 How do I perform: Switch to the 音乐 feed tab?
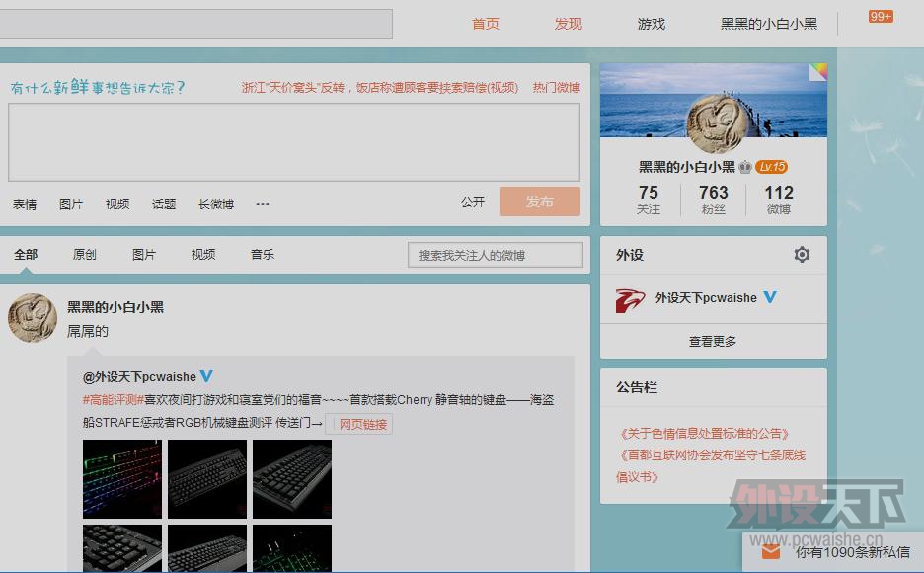[x=263, y=255]
